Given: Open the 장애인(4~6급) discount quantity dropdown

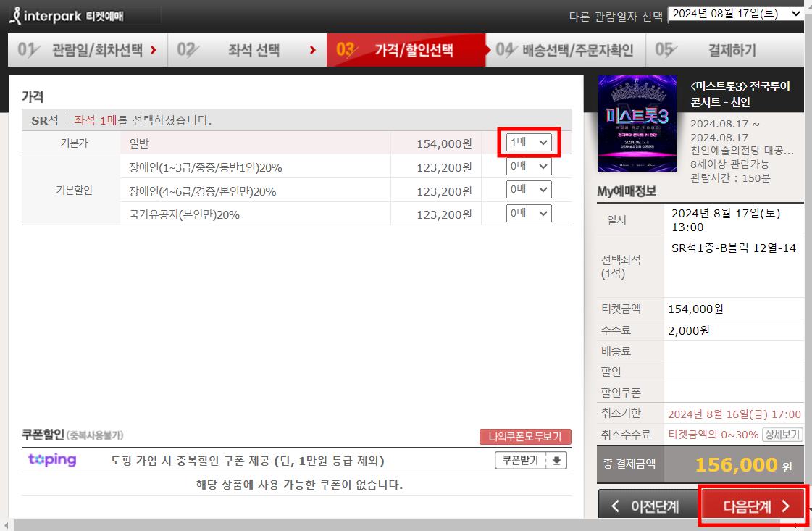Looking at the screenshot, I should (529, 189).
